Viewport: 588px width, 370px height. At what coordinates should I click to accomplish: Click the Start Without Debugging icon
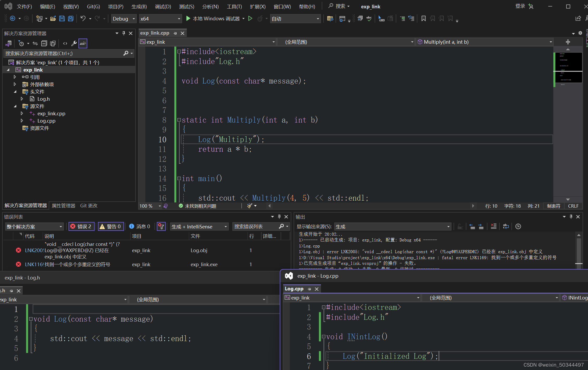(250, 18)
